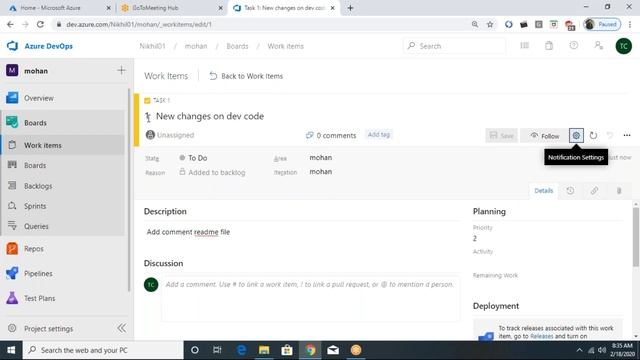Screen dimensions: 640x360
Task: Switch to the GoToMeeting Hub tab
Action: pos(171,8)
